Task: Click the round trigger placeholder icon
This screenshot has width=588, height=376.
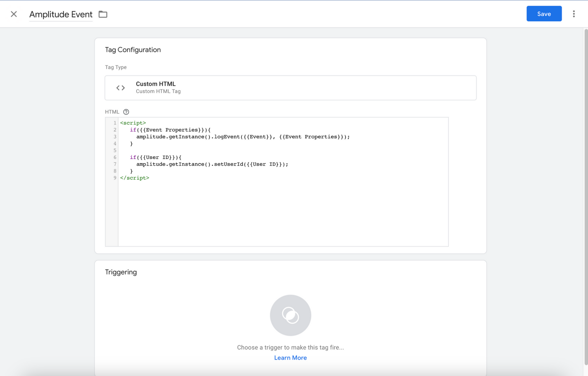Action: [x=290, y=315]
